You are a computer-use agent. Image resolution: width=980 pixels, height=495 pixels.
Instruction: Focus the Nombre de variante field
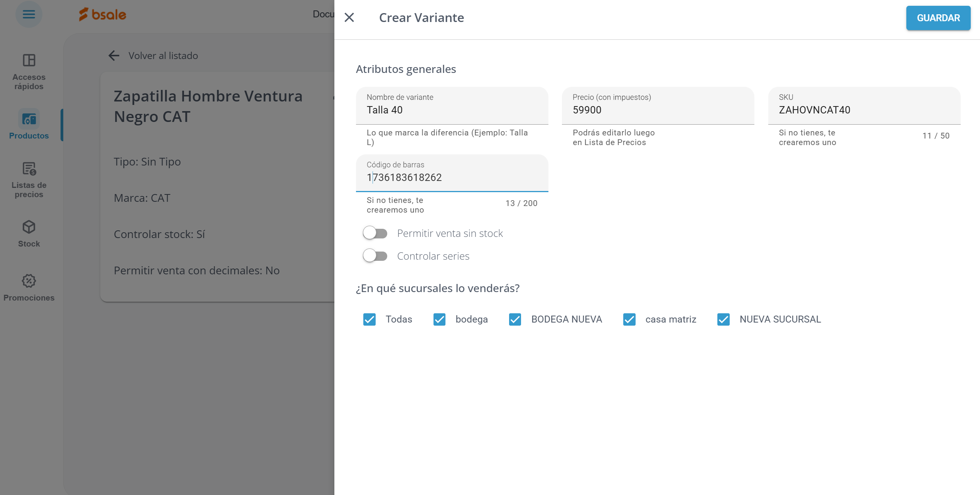pos(452,110)
